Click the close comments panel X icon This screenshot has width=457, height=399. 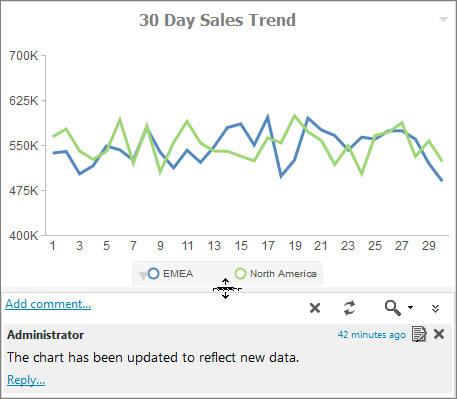tap(315, 308)
